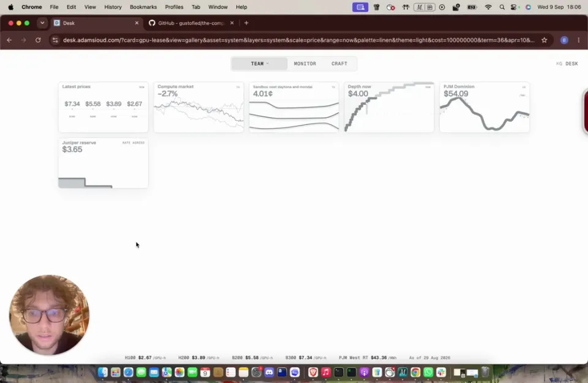Switch to the GitHub gustofied tab
The width and height of the screenshot is (588, 383).
190,23
